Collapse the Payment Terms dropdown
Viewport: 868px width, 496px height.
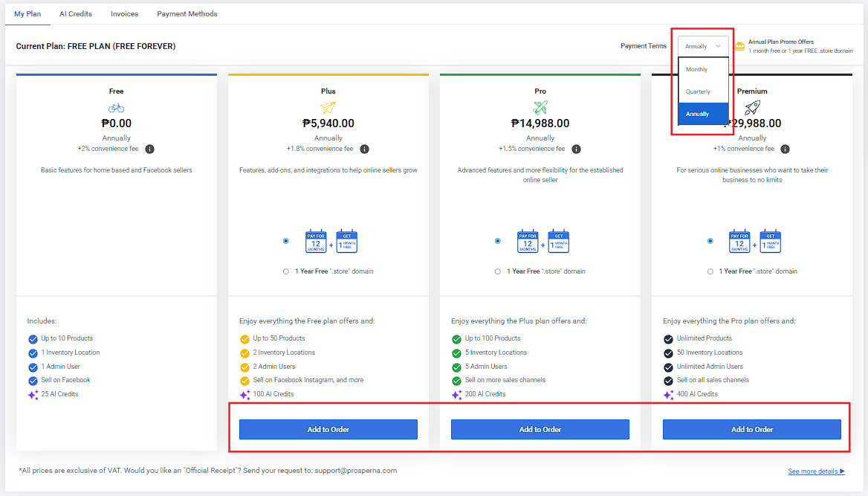coord(703,46)
